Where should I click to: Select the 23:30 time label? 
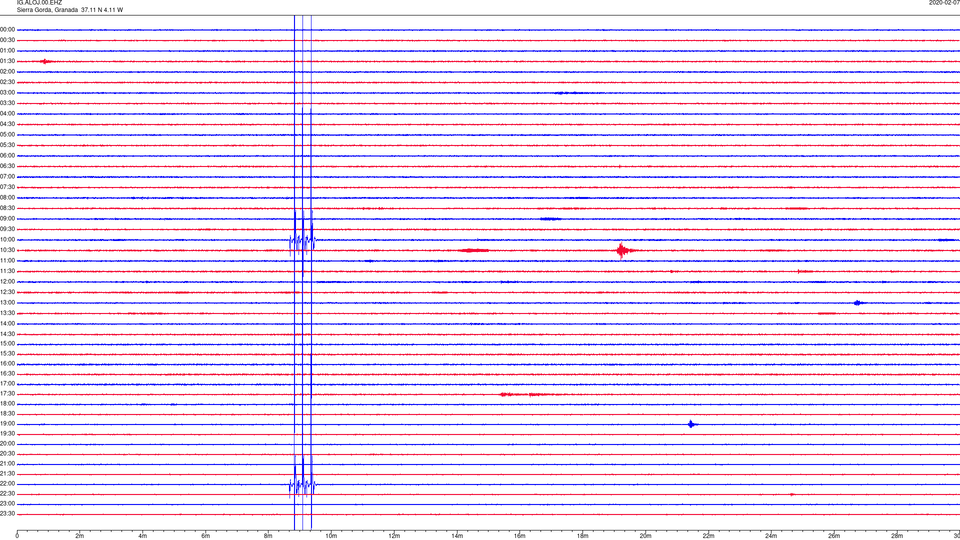(7, 514)
